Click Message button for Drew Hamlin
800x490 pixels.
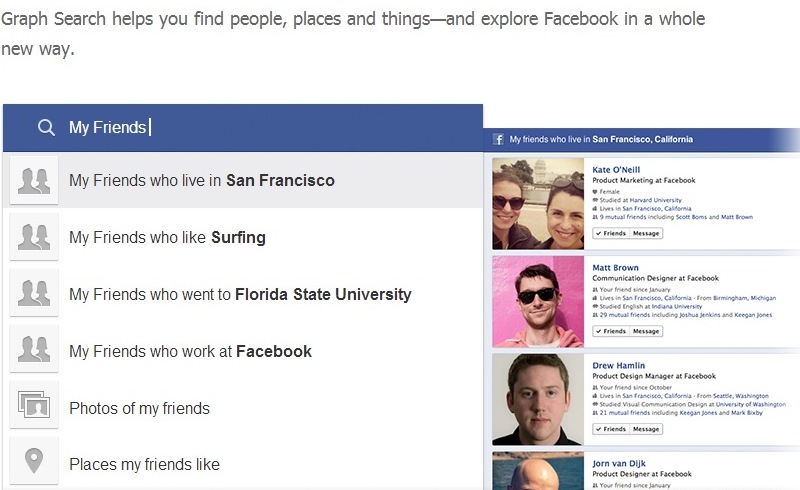646,429
